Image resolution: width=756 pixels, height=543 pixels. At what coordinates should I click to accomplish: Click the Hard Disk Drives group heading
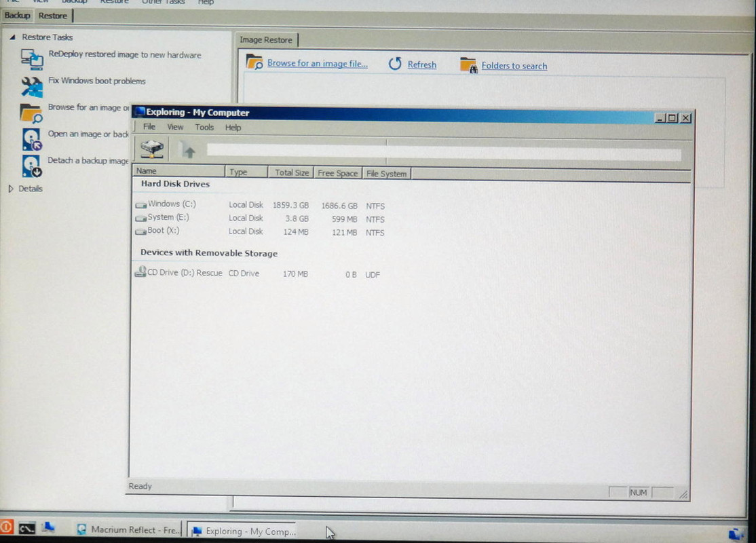pos(175,184)
